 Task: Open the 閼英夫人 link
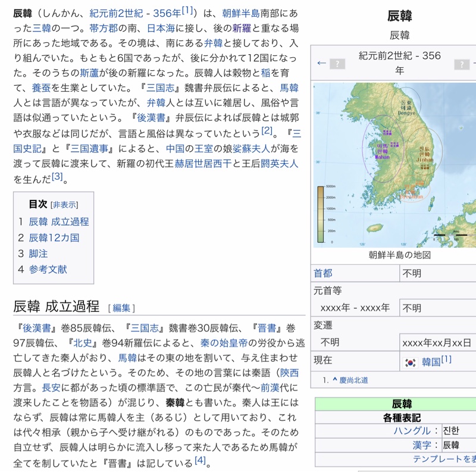280,164
